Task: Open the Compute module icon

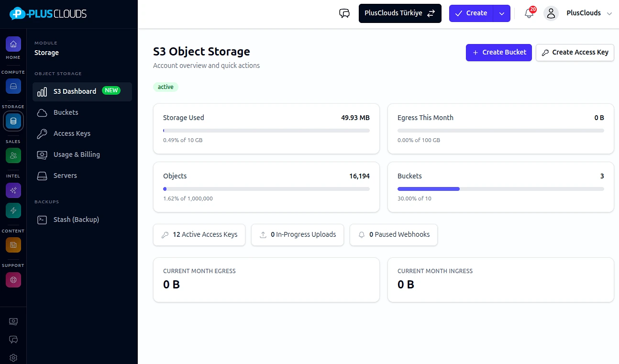Action: [13, 86]
